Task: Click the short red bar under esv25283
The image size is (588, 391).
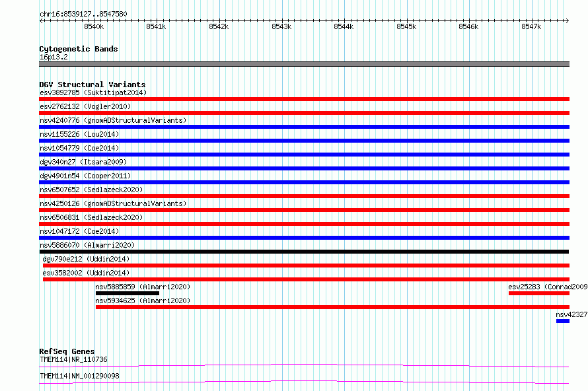Action: coord(539,293)
